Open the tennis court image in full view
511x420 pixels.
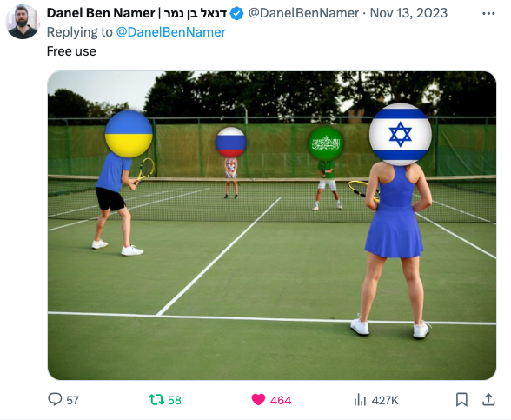272,225
